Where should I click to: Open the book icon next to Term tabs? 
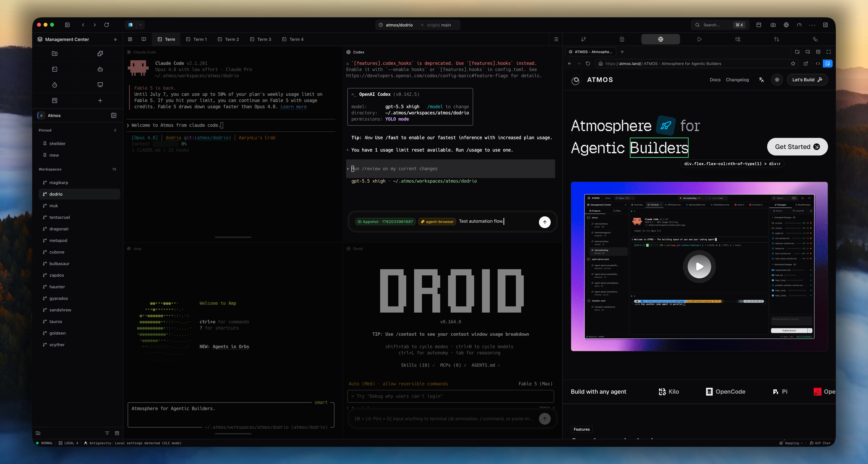[144, 39]
